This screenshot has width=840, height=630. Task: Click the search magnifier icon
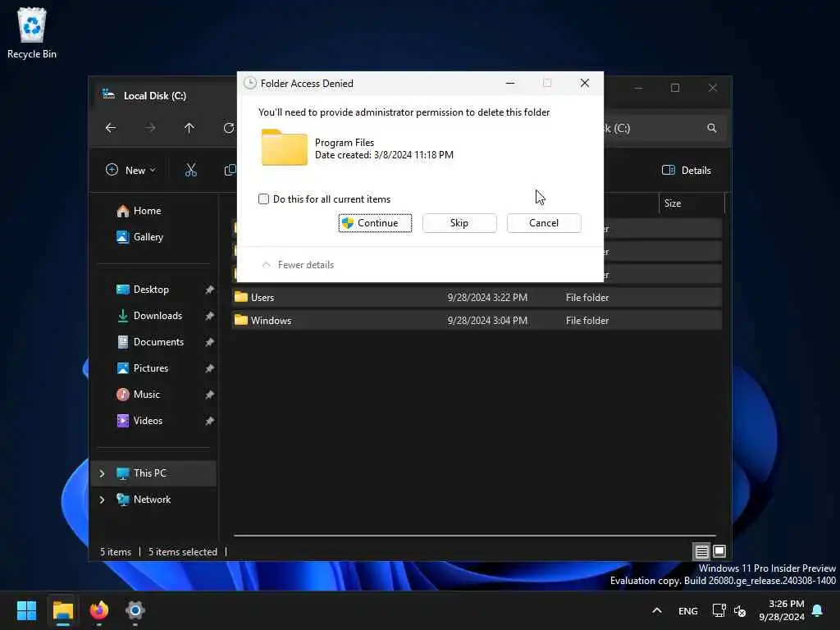coord(711,128)
